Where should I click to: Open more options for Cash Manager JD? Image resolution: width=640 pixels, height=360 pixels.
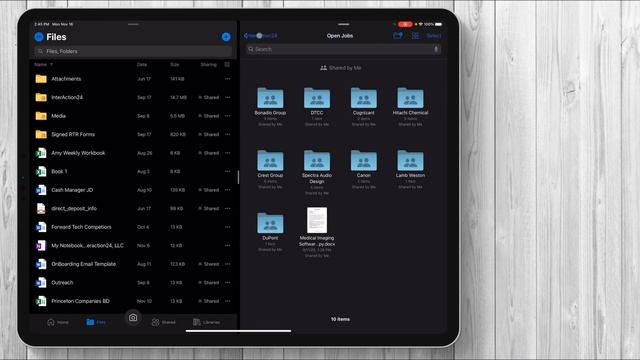[227, 190]
